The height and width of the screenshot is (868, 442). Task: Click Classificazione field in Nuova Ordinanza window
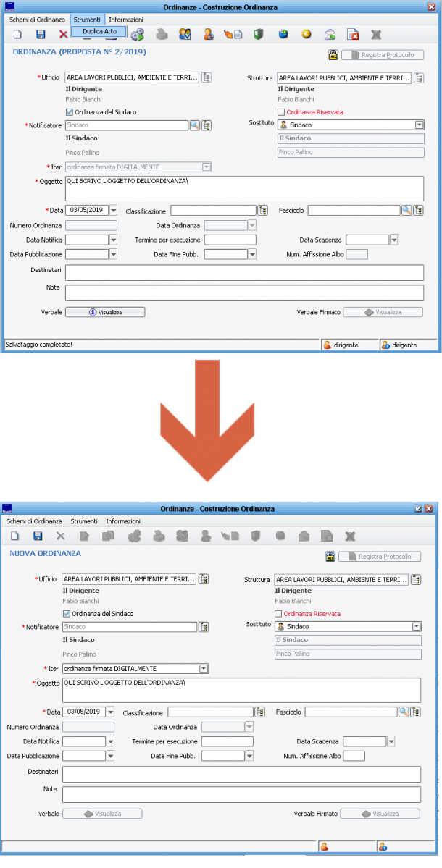tap(210, 712)
